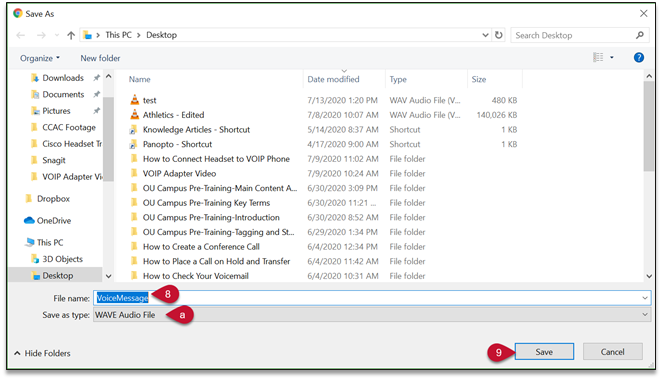This screenshot has height=380, width=662.
Task: Select the test WAV file icon
Action: pyautogui.click(x=134, y=100)
